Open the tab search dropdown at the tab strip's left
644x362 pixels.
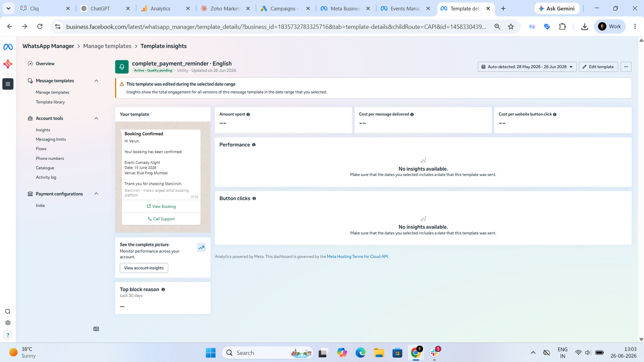(8, 8)
